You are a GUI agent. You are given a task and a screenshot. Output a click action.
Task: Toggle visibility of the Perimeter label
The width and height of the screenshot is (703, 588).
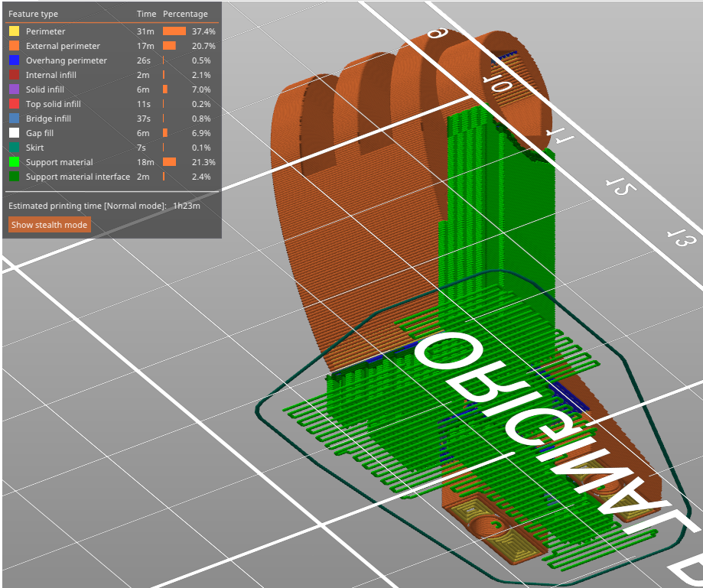tap(45, 31)
